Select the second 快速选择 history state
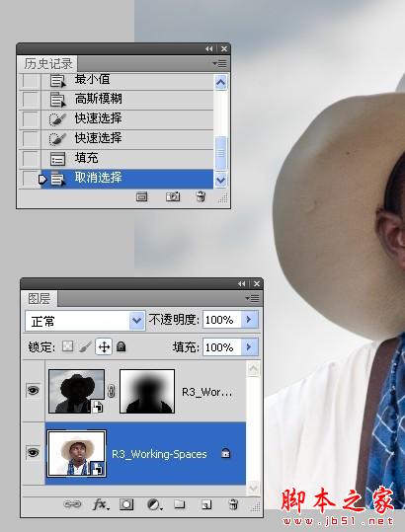405x532 pixels. (127, 139)
